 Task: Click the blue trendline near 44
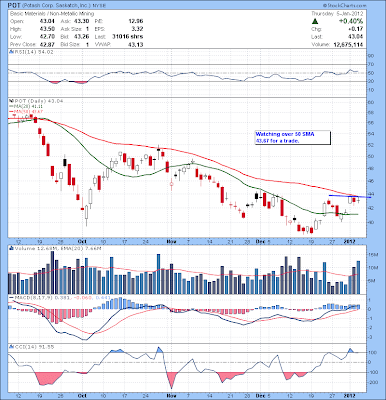point(350,196)
